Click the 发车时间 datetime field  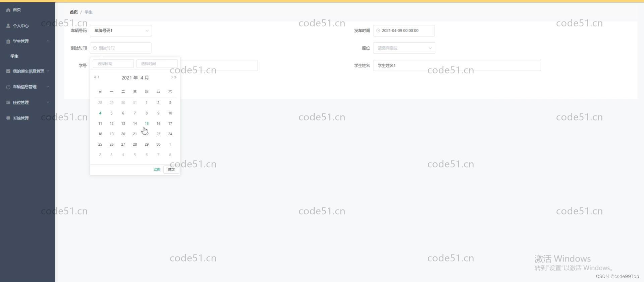pyautogui.click(x=404, y=31)
